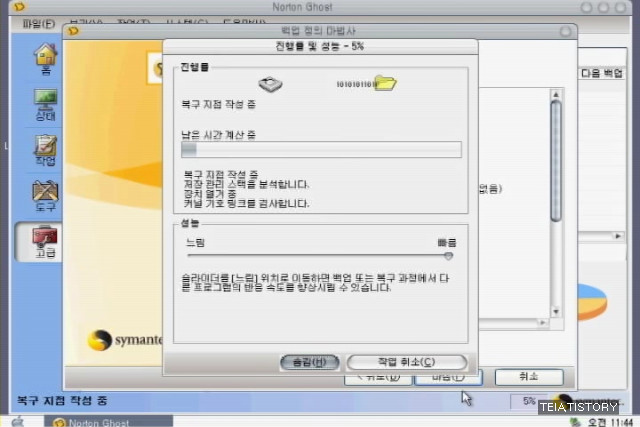Click the yellow destination folder icon
Viewport: 640px width, 427px height.
click(x=385, y=83)
